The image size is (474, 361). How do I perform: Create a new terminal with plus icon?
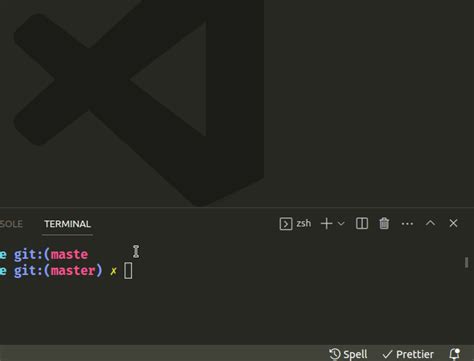pyautogui.click(x=327, y=224)
